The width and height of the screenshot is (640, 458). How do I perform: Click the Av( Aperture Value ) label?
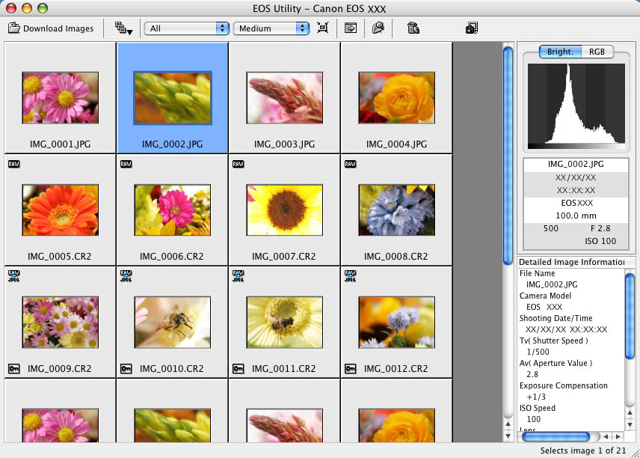556,363
